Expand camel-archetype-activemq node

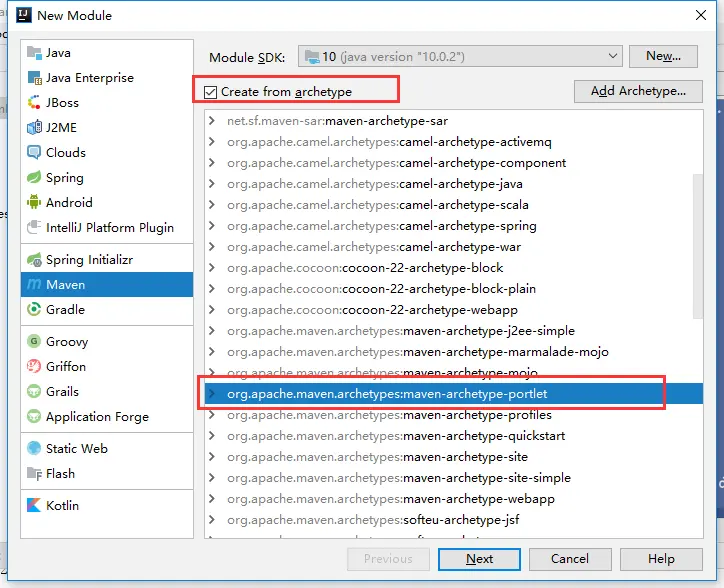click(212, 142)
